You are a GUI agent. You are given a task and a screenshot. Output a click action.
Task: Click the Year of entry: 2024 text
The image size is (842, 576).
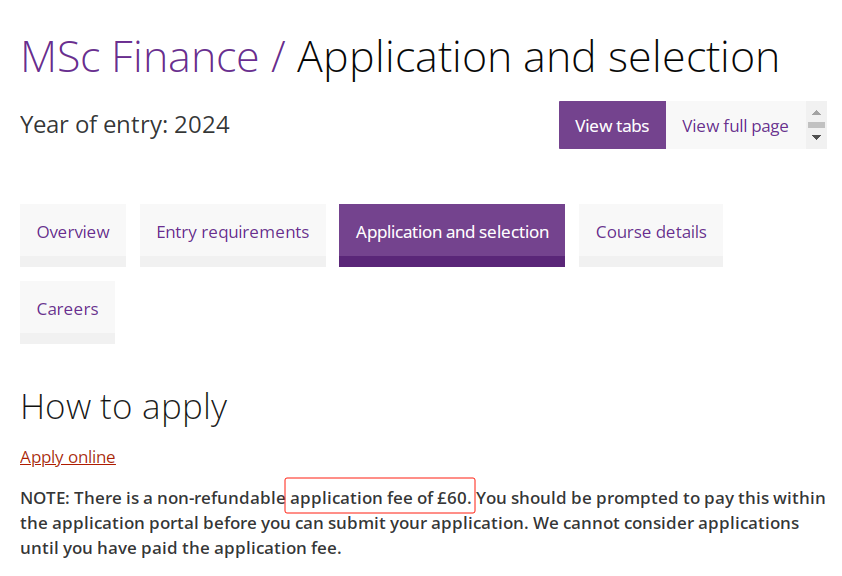point(125,125)
